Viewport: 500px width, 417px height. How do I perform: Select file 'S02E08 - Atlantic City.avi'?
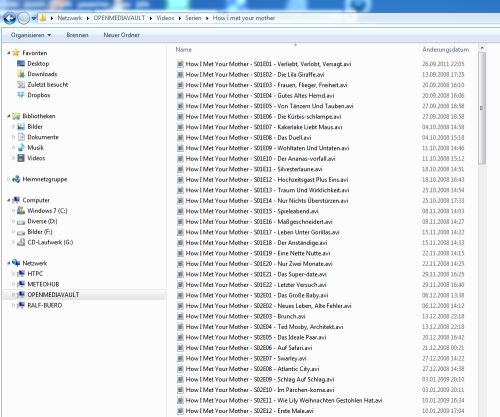[x=252, y=369]
